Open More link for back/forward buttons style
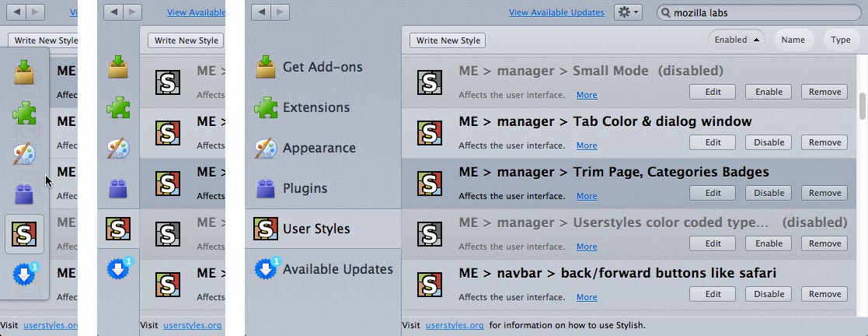The image size is (868, 336). [x=587, y=296]
